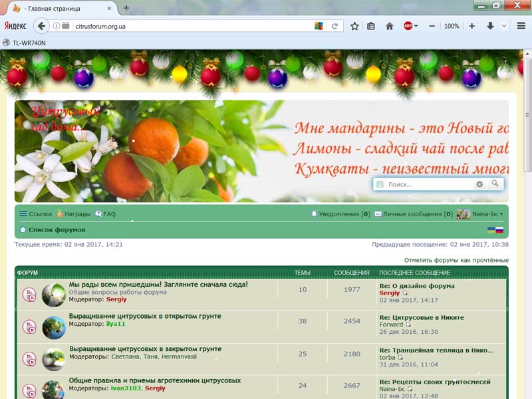
Task: Open new browser tab with plus button
Action: click(x=126, y=8)
